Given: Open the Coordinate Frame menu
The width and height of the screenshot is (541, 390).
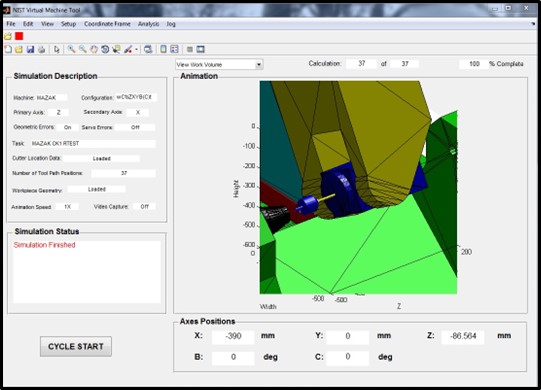Looking at the screenshot, I should 107,24.
